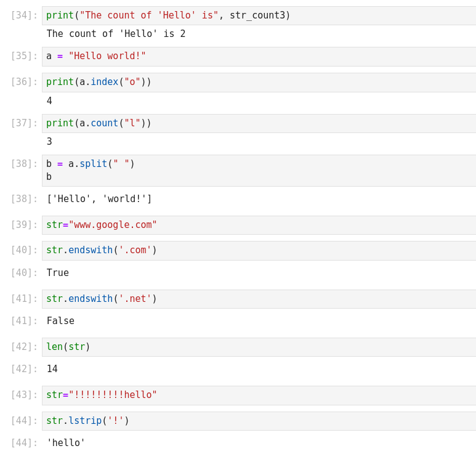This screenshot has width=476, height=459.
Task: Select the output value 14
Action: 52,369
